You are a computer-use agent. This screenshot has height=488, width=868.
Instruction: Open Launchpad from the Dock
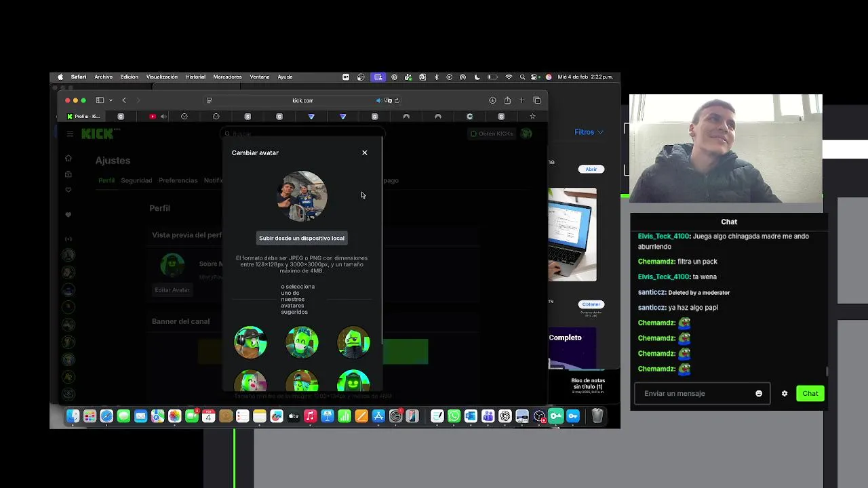click(x=90, y=416)
